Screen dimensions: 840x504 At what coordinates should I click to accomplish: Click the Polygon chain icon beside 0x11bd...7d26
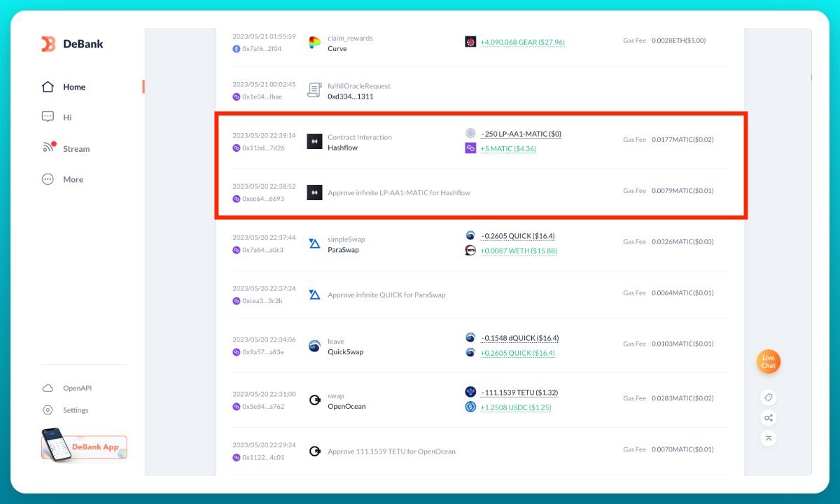pyautogui.click(x=237, y=148)
